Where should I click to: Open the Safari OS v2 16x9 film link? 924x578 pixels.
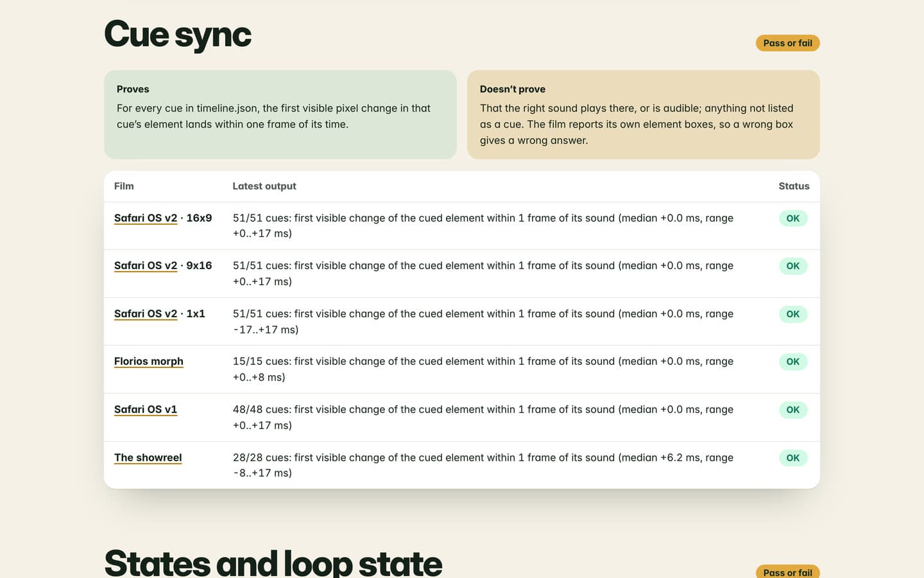[x=146, y=218]
